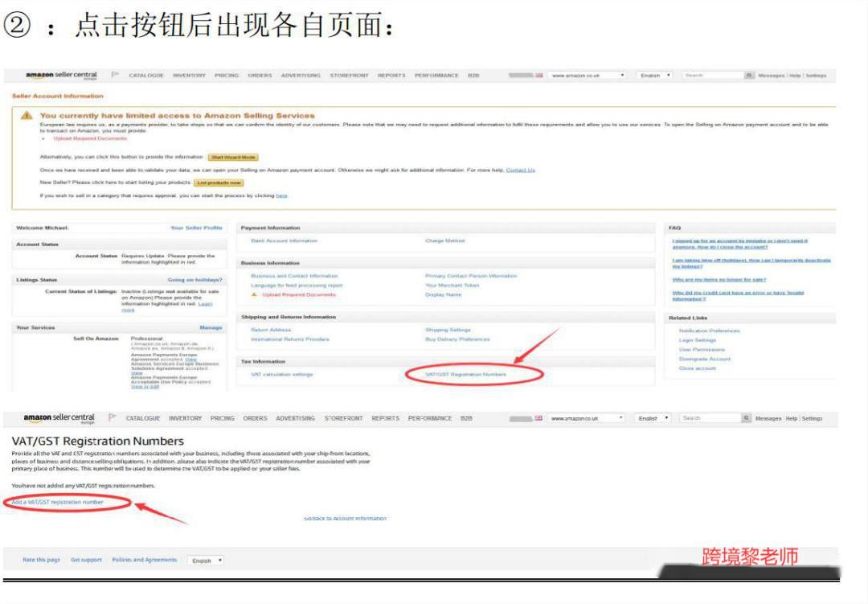
Task: Click Add a VAT/GST registration number link
Action: coord(58,502)
